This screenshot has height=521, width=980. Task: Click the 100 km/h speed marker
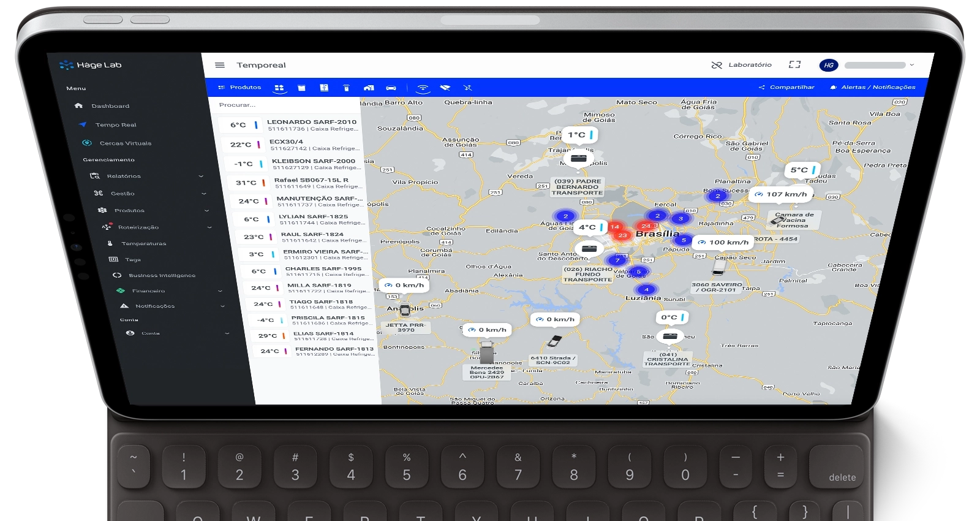coord(723,242)
